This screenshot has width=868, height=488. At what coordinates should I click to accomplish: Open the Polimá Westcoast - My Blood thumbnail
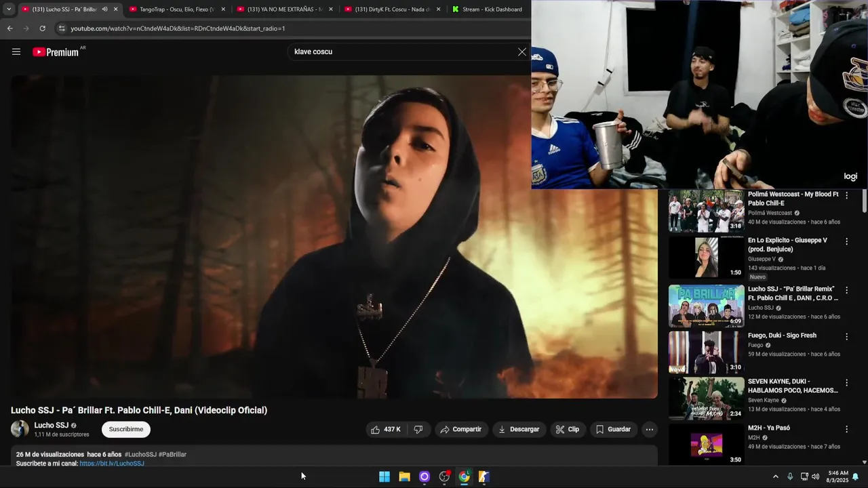[706, 211]
